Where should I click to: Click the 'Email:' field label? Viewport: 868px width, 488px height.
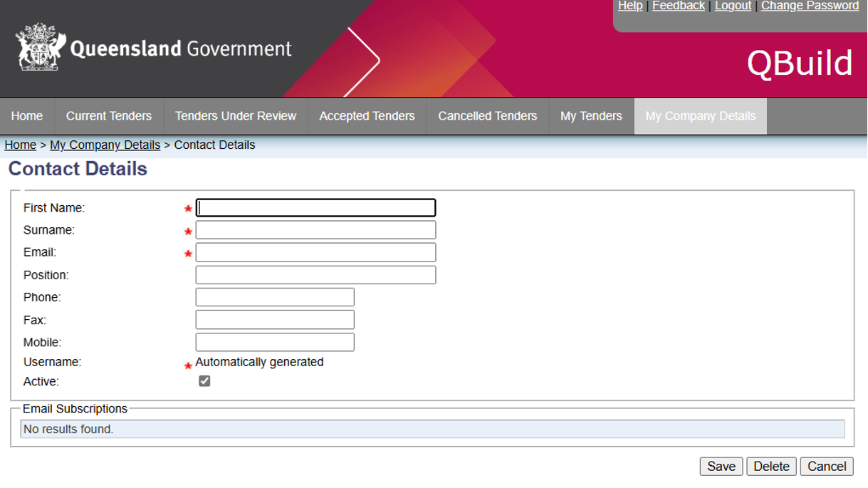pos(40,252)
